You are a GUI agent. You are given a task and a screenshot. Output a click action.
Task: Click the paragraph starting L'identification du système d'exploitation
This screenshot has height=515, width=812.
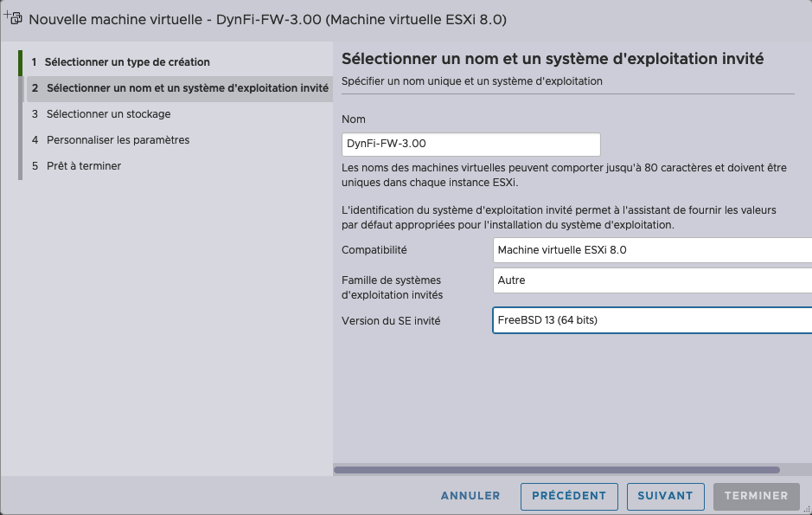[559, 217]
